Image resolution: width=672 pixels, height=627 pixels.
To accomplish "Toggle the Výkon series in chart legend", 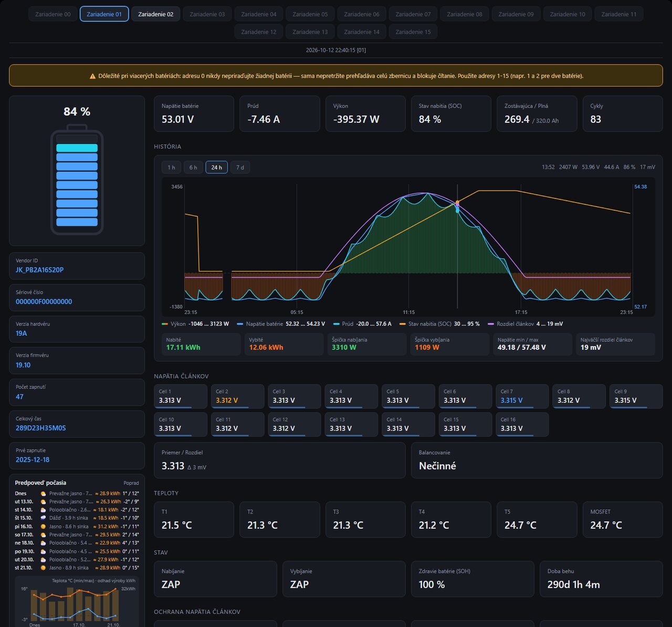I will [x=195, y=324].
